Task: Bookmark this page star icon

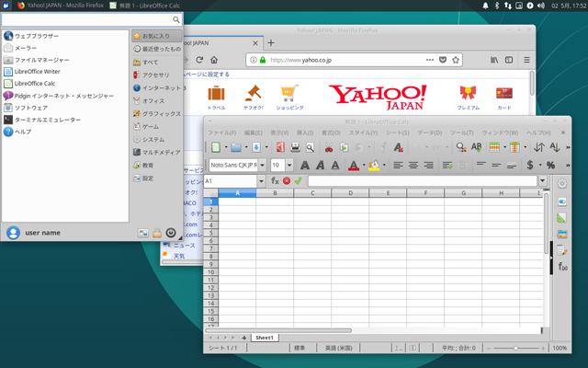Action: coord(456,60)
